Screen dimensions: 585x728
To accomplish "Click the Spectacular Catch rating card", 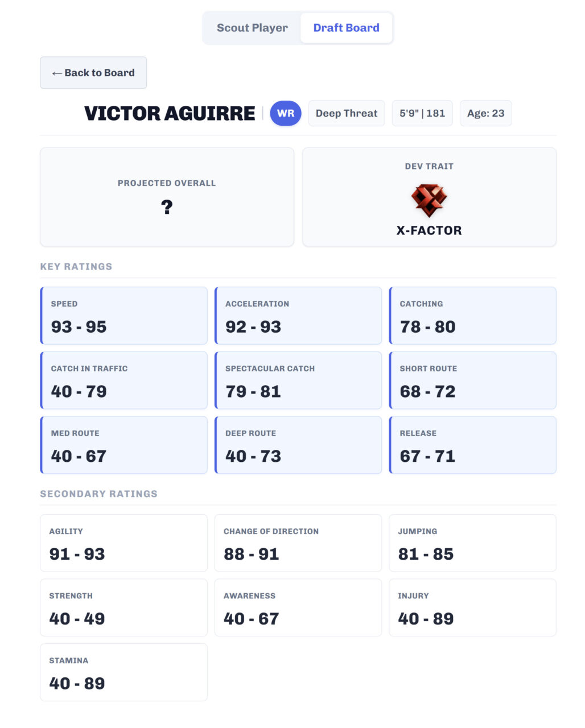I will tap(298, 380).
